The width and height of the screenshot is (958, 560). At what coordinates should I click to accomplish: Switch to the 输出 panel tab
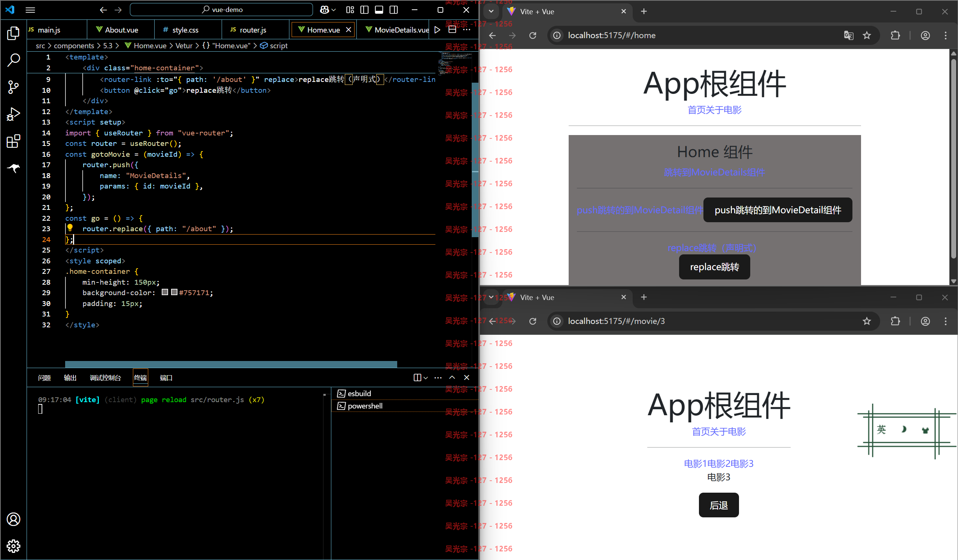(70, 378)
